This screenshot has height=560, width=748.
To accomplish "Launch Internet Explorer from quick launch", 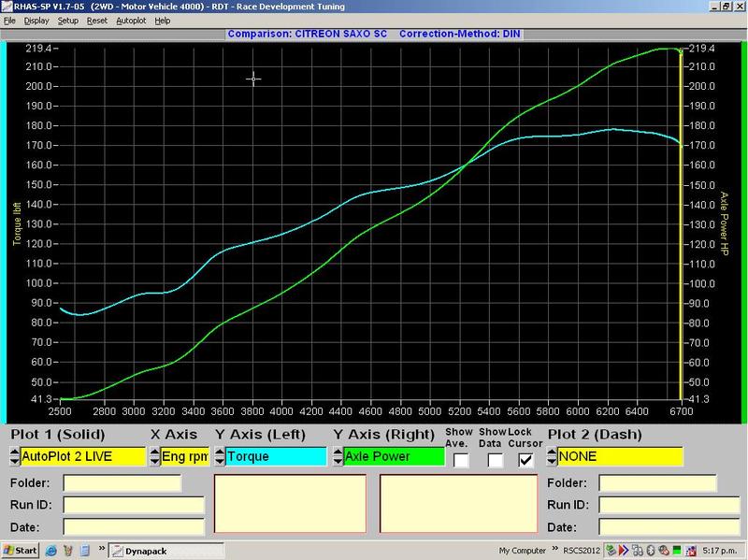I will (51, 550).
